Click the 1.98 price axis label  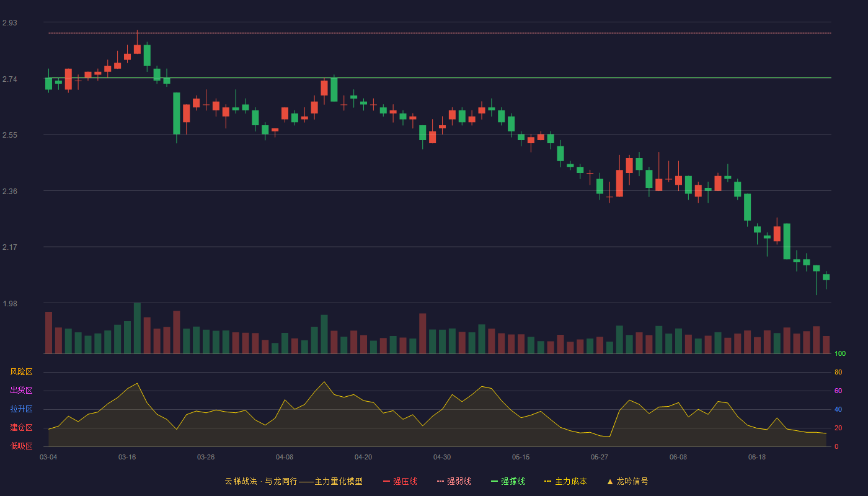point(10,304)
